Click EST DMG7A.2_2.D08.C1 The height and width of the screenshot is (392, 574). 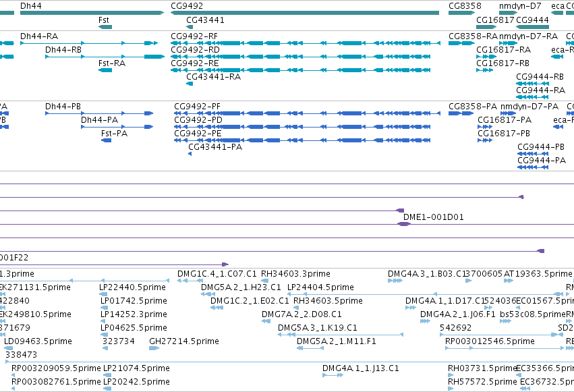266,321
